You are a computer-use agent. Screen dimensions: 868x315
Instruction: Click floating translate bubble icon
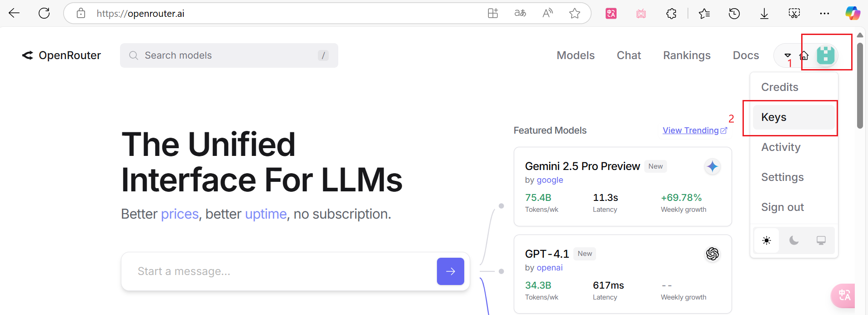(844, 295)
